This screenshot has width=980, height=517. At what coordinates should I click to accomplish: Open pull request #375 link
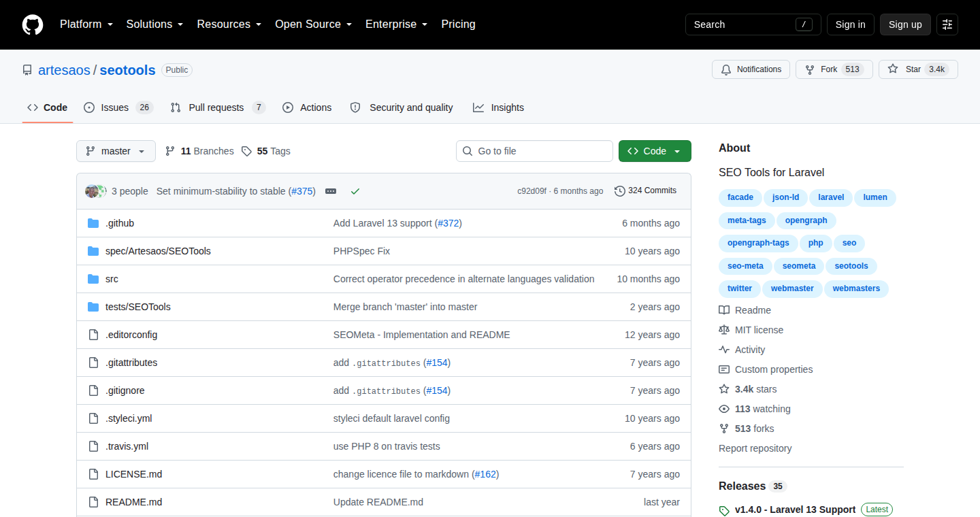(x=304, y=191)
